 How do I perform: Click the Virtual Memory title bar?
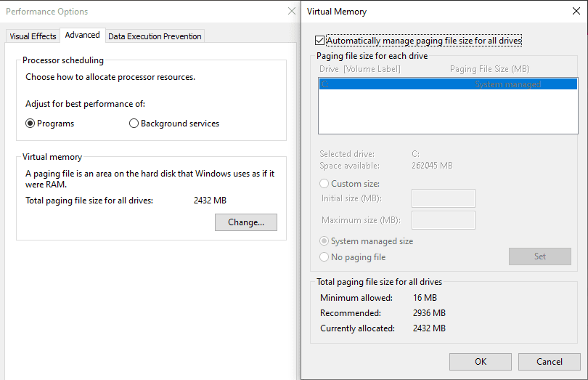(x=436, y=12)
